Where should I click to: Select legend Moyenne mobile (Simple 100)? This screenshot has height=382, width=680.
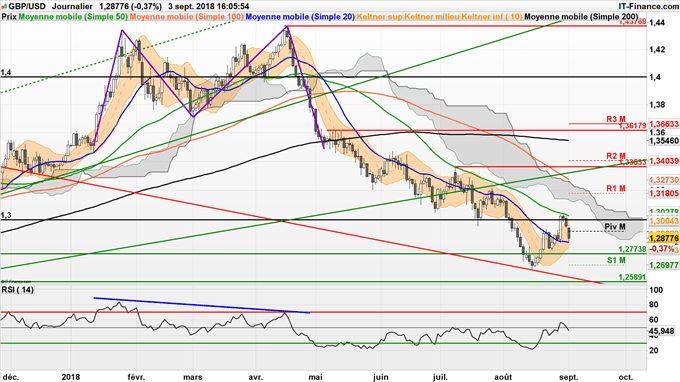(x=186, y=16)
